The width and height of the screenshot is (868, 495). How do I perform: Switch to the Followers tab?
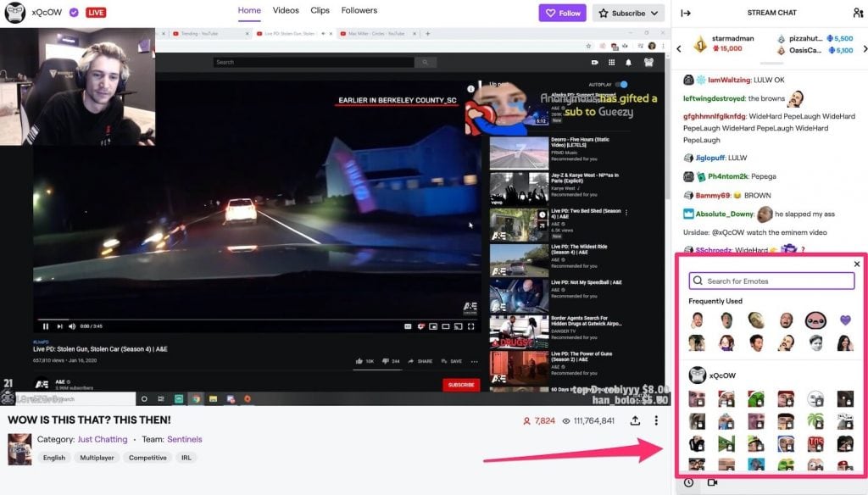[359, 10]
